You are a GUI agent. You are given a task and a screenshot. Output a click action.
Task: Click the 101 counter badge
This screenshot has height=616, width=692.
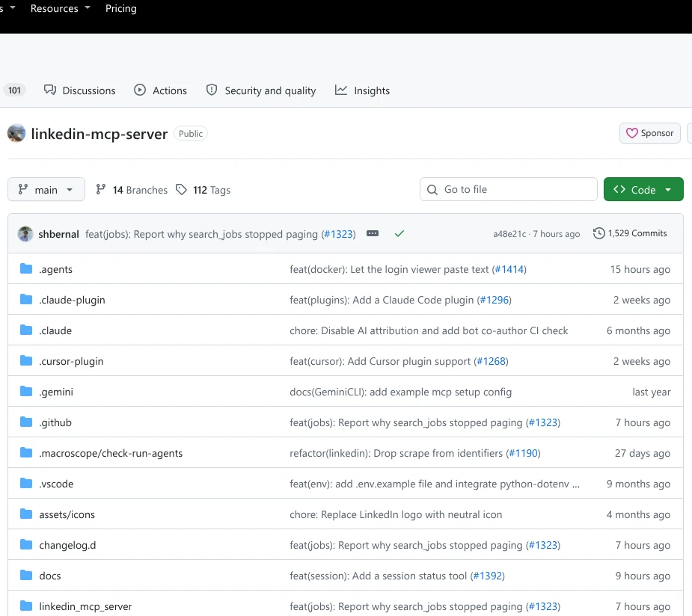coord(14,90)
